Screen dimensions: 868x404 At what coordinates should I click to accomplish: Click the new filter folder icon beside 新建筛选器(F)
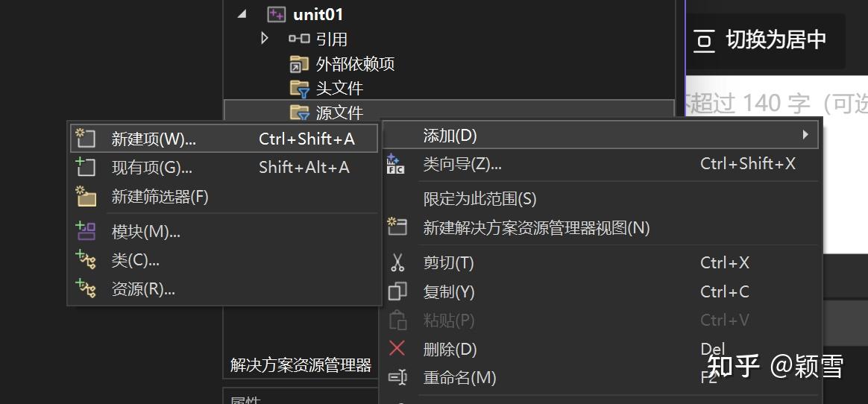[x=86, y=197]
